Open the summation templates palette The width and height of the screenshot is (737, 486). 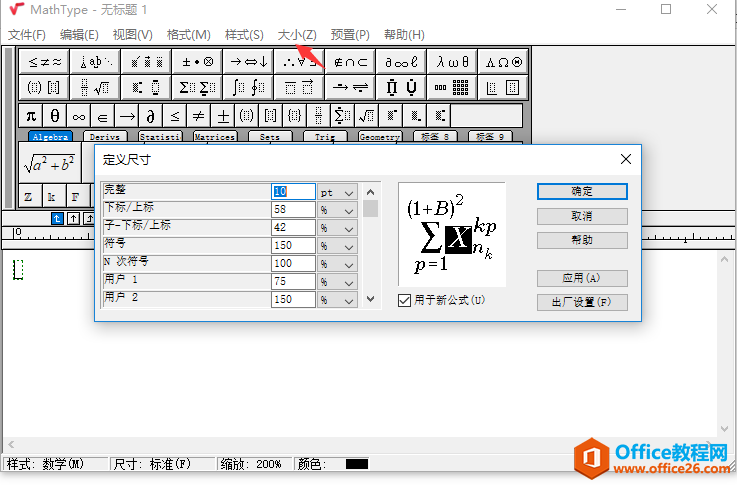tap(198, 87)
